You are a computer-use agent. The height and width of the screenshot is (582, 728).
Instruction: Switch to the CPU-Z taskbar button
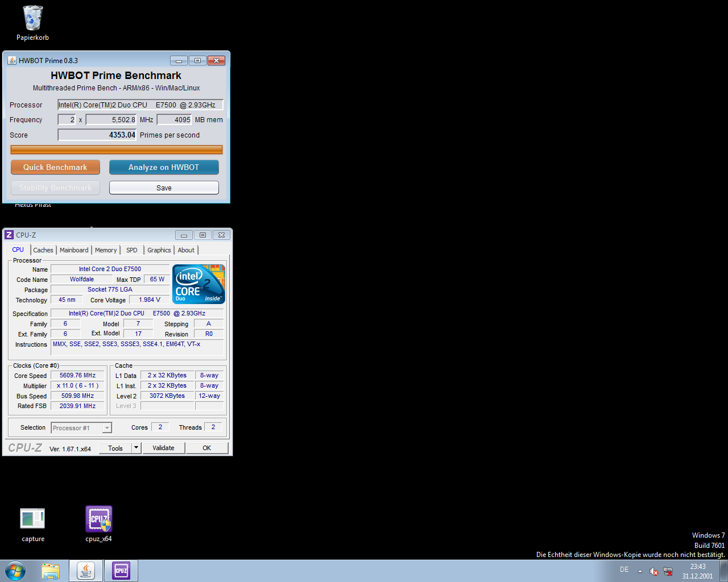click(x=121, y=571)
